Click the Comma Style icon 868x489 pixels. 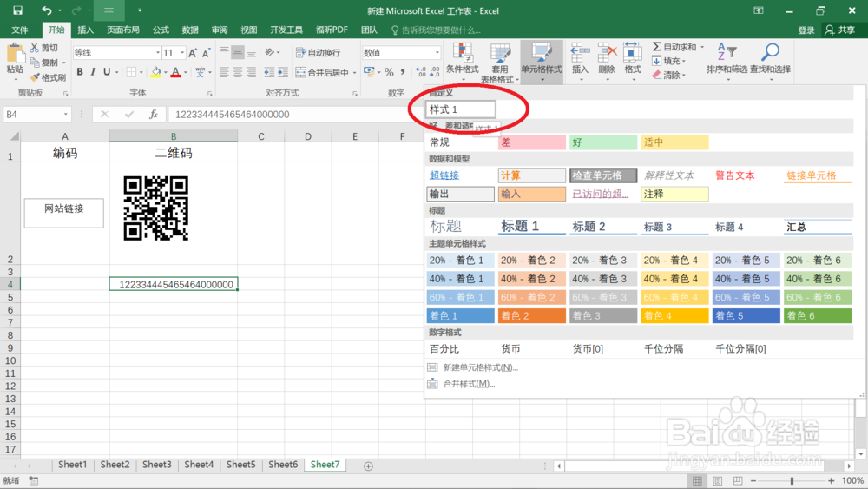(x=403, y=72)
